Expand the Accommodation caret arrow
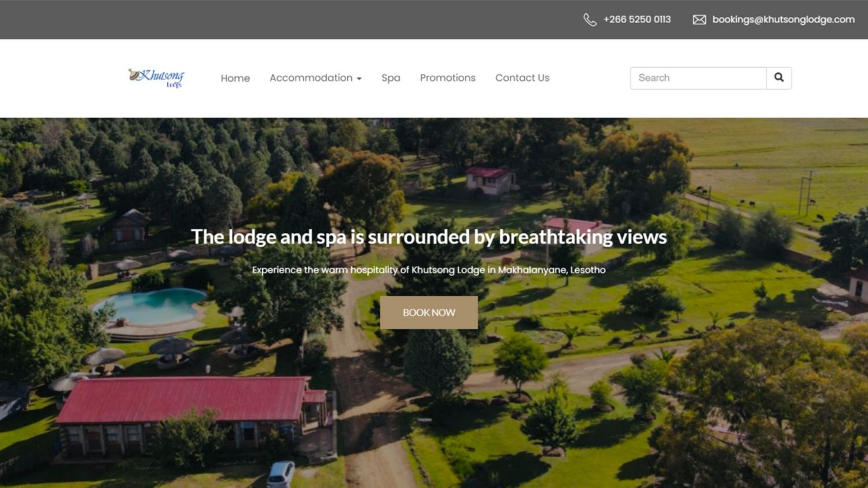The width and height of the screenshot is (868, 488). pos(359,79)
